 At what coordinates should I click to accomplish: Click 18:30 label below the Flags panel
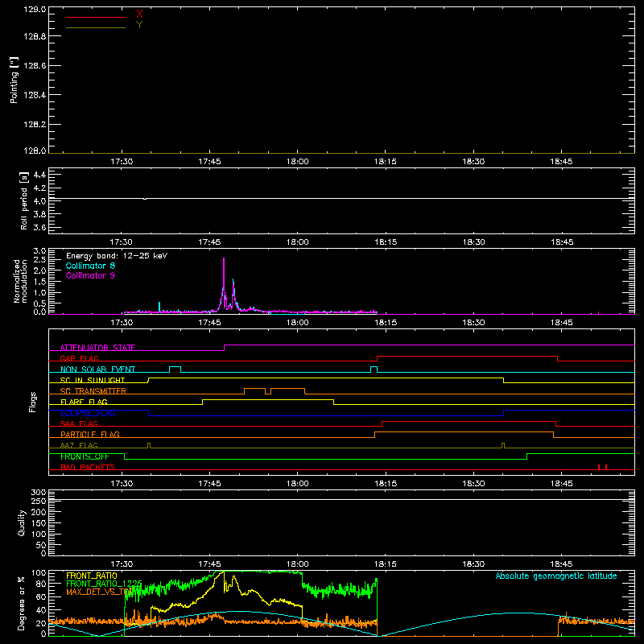pyautogui.click(x=473, y=484)
